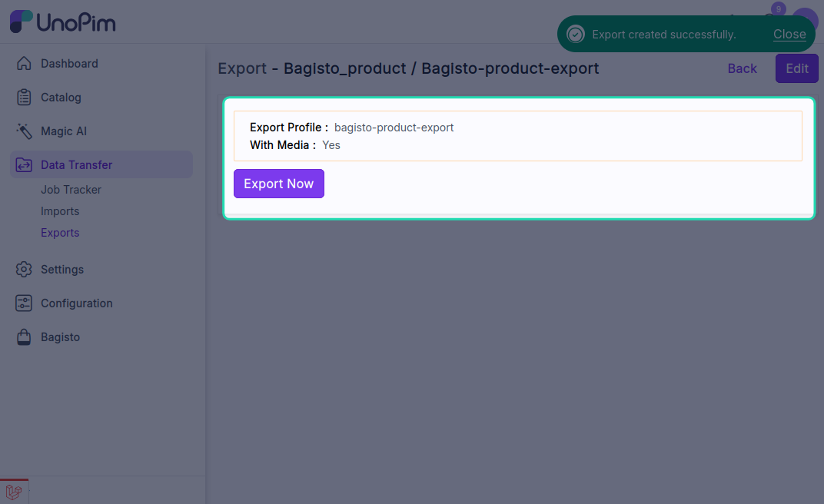Click the With Media 'Yes' value
This screenshot has width=824, height=504.
coord(331,145)
